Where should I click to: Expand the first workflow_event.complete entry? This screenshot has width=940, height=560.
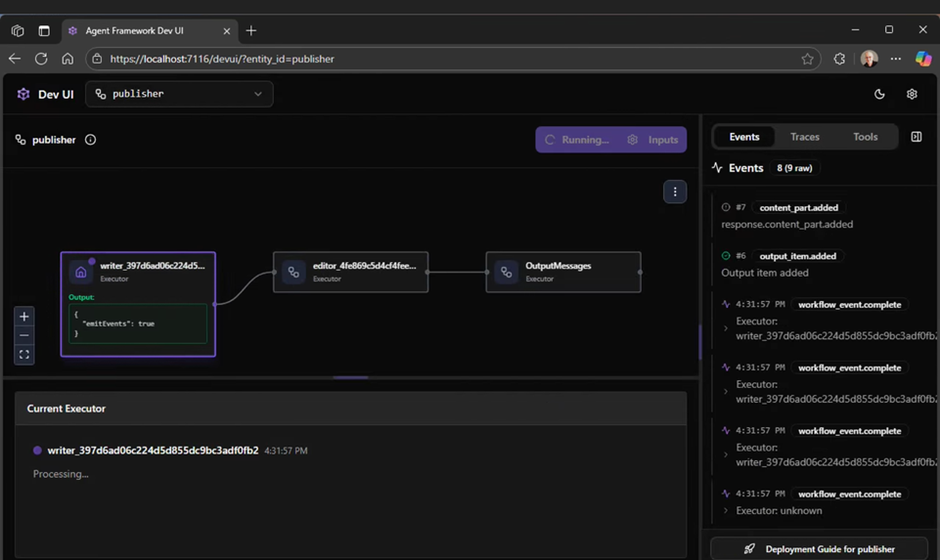pos(726,328)
